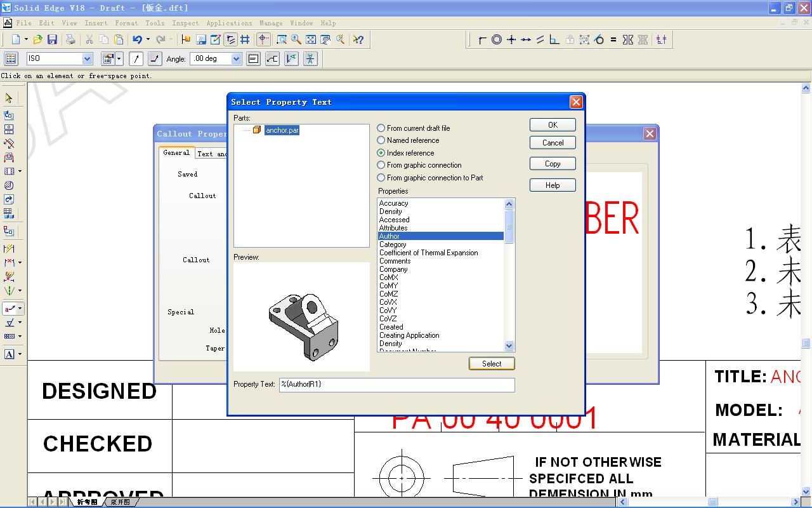Select 'From current draft file' option
812x508 pixels.
tap(414, 128)
